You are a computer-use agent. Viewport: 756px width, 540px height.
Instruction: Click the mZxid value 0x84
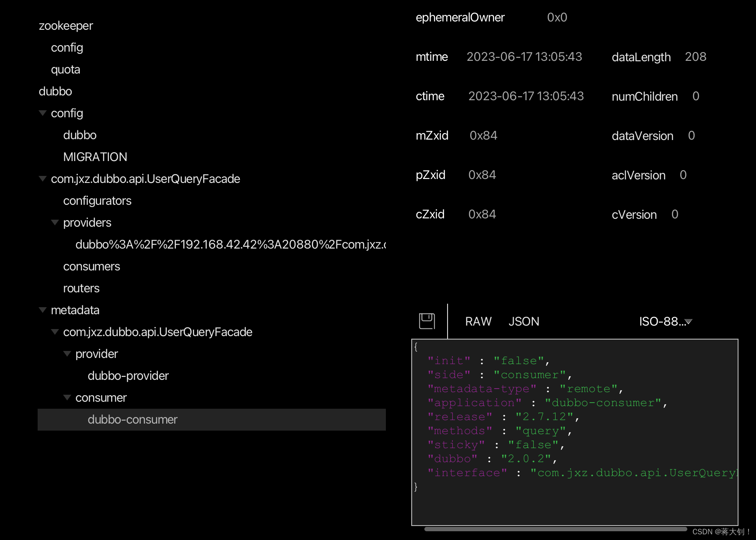coord(483,136)
